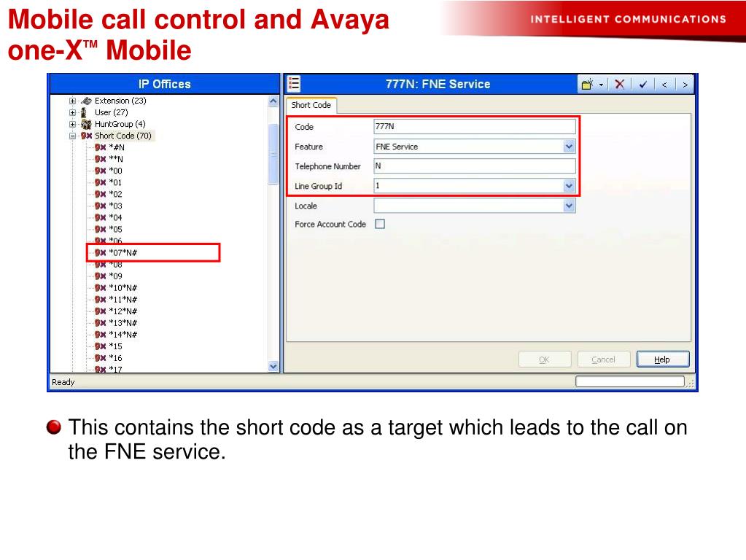Click the tree panel scrollbar thumb

click(x=273, y=154)
